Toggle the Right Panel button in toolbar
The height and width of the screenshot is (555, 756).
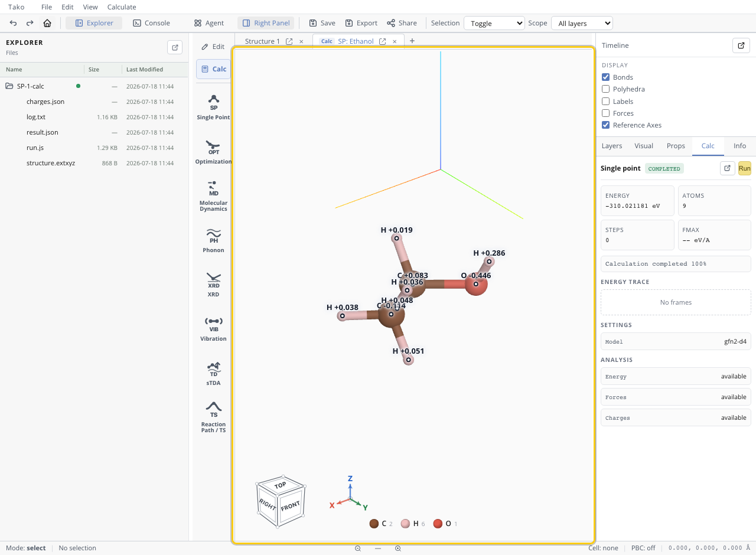tap(266, 23)
